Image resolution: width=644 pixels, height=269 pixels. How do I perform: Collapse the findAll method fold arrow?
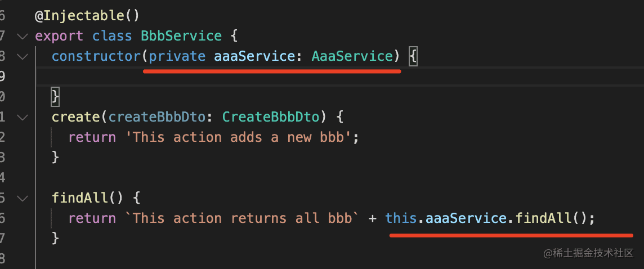click(22, 198)
